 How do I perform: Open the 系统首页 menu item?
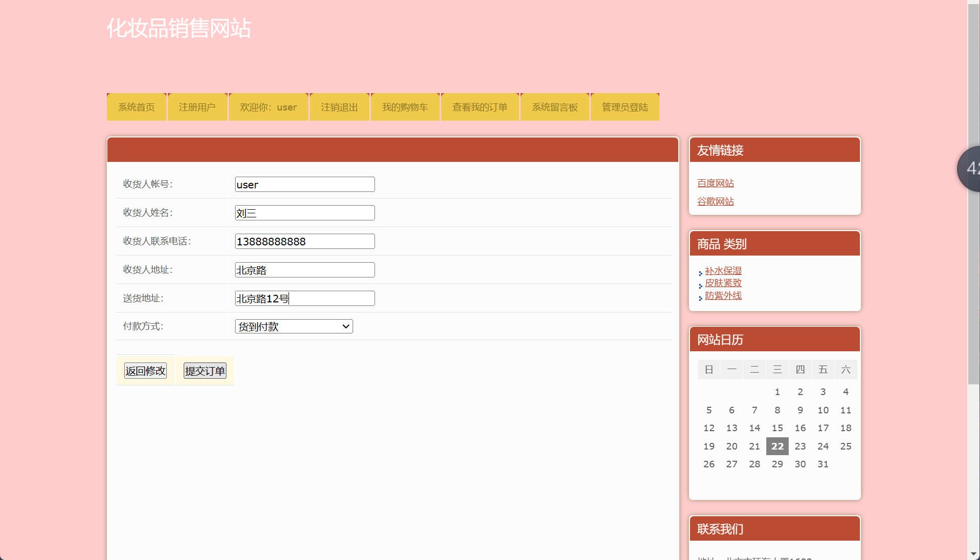pyautogui.click(x=136, y=107)
